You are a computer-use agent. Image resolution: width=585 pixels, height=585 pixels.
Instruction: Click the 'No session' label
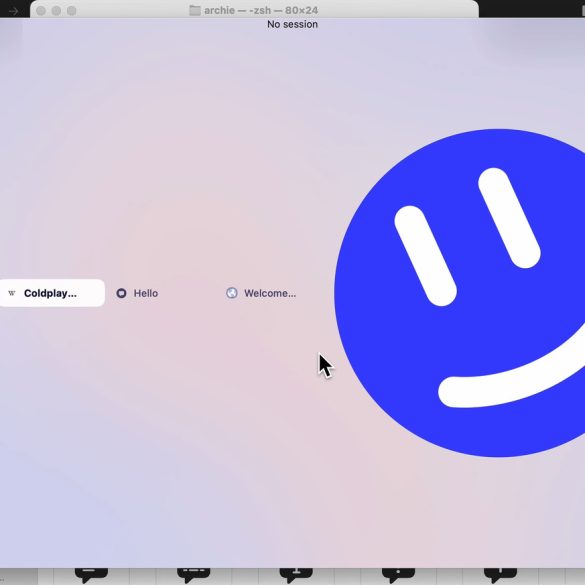[292, 24]
